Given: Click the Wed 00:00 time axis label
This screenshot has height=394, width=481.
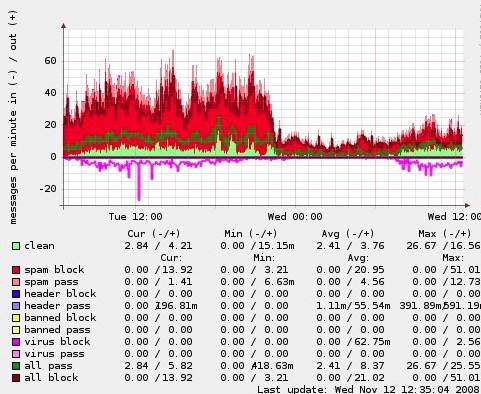Looking at the screenshot, I should [x=295, y=217].
